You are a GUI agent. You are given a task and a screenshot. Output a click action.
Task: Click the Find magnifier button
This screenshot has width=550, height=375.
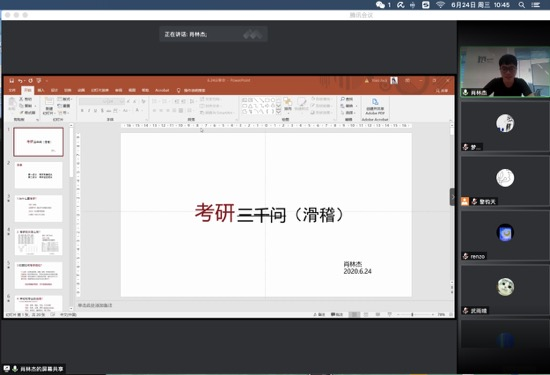(347, 99)
